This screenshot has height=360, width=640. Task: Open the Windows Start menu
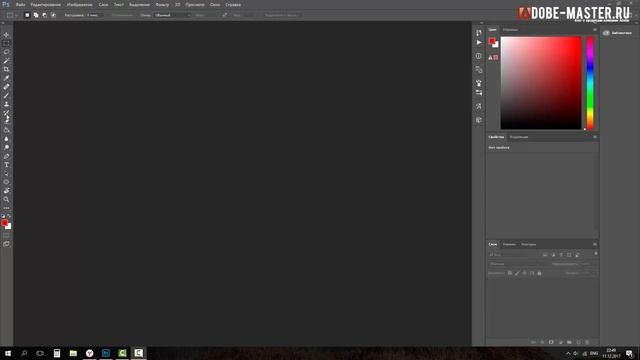tap(8, 353)
